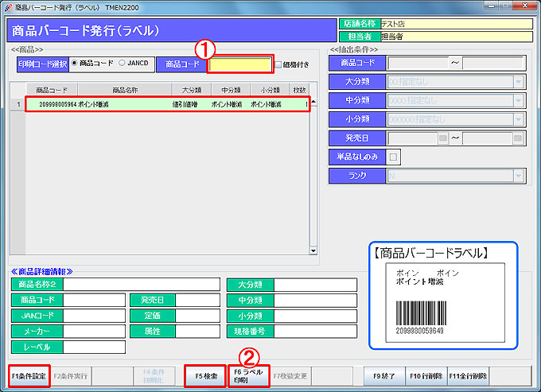Image resolution: width=541 pixels, height=392 pixels.
Task: Click the application icon in title bar
Action: [8, 7]
